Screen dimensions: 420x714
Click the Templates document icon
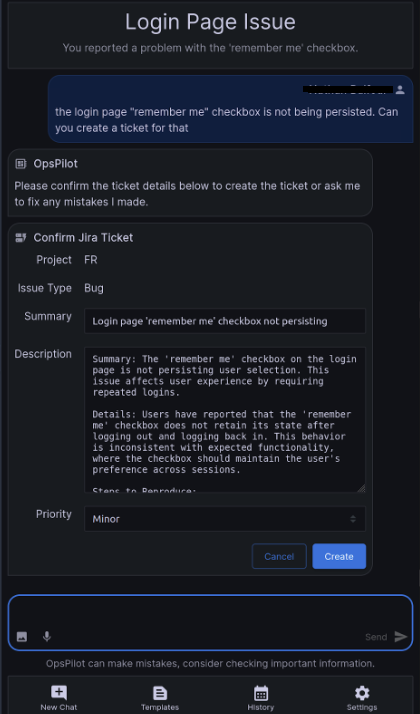pyautogui.click(x=160, y=694)
